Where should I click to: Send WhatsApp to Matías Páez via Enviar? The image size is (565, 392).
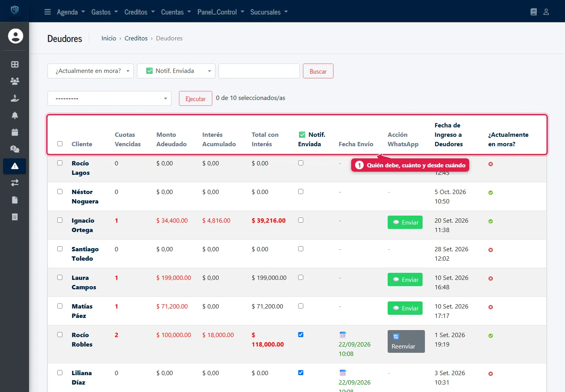[405, 308]
